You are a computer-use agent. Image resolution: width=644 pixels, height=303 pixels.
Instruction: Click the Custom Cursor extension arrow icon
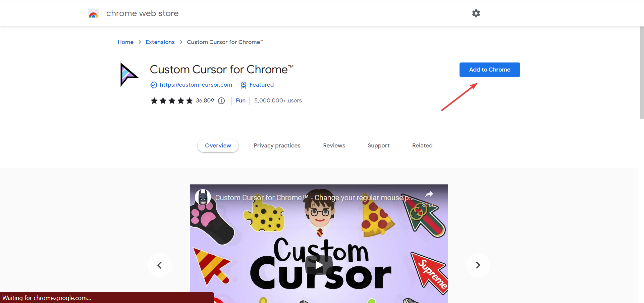[129, 75]
